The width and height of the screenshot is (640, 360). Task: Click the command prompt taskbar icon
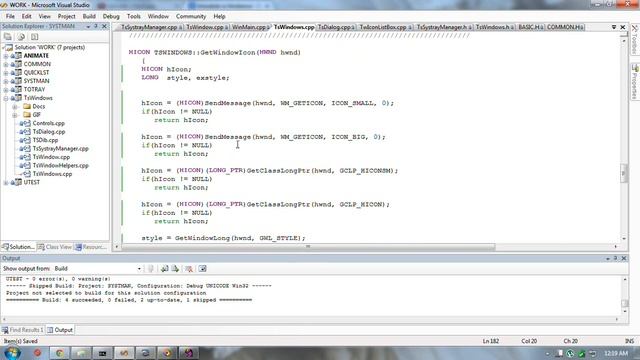click(x=102, y=353)
